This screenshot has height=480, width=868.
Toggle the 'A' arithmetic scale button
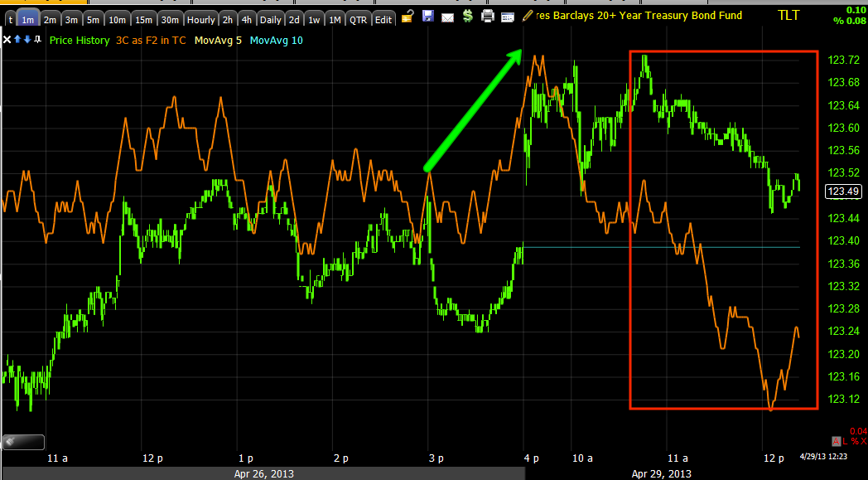pyautogui.click(x=837, y=441)
